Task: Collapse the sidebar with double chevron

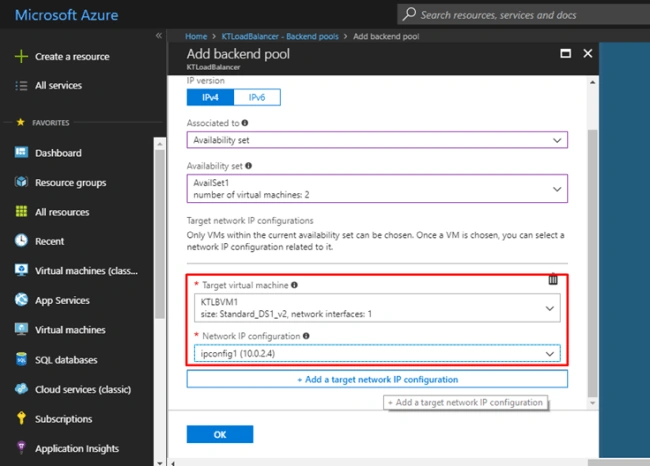Action: 159,36
